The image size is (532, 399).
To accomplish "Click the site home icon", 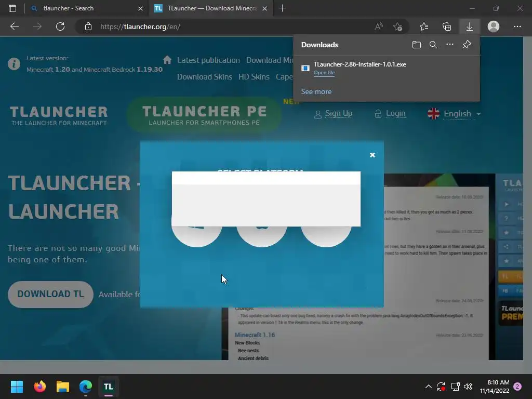I will click(x=167, y=60).
